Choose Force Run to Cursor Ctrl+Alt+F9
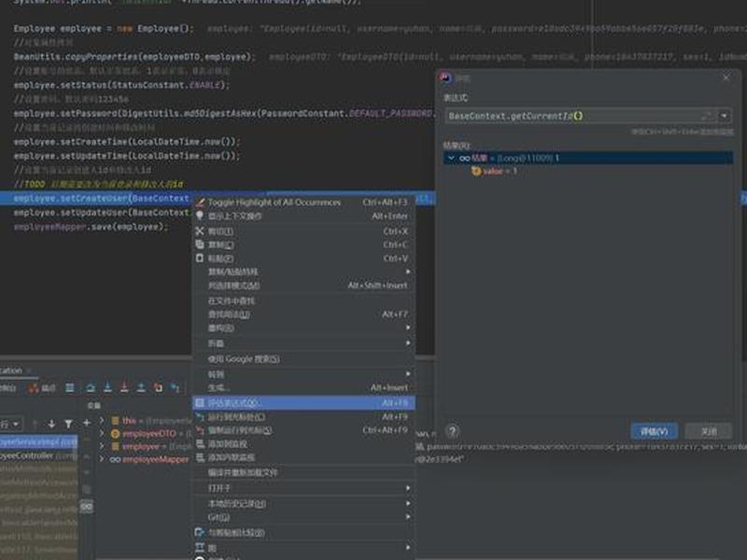The image size is (747, 560). 303,430
